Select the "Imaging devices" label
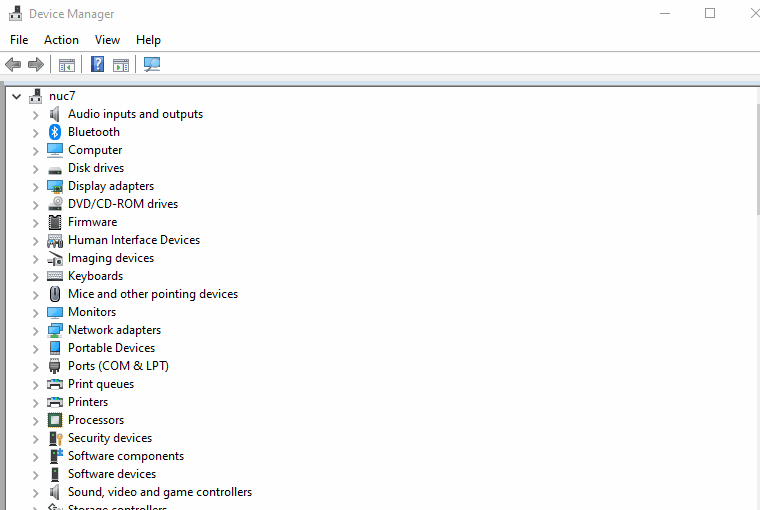The image size is (760, 510). [x=111, y=258]
